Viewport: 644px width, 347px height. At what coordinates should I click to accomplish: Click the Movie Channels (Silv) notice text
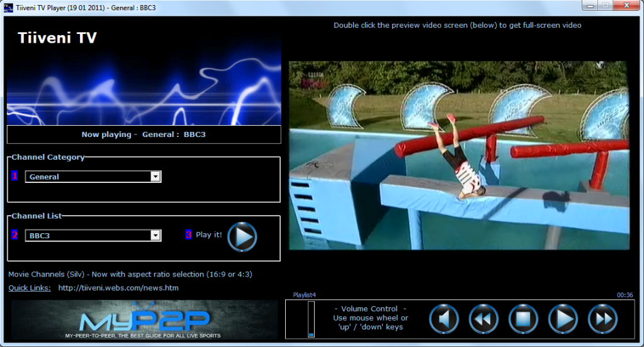pos(130,275)
